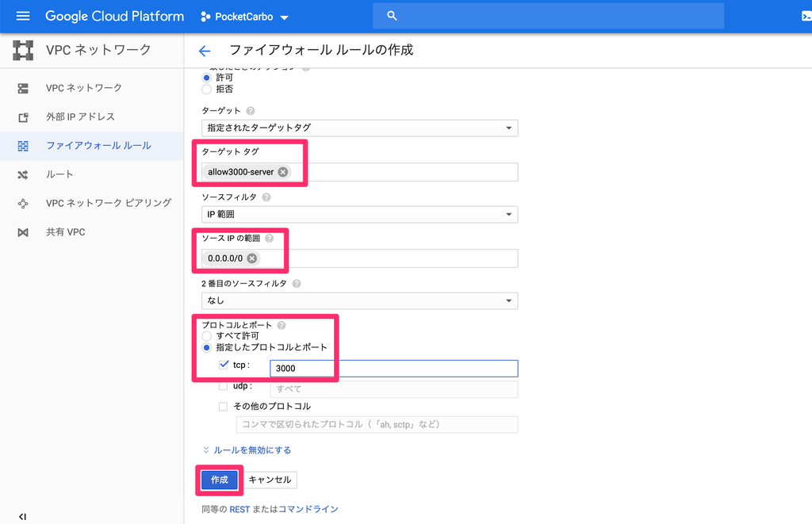Image resolution: width=812 pixels, height=524 pixels.
Task: Select the 許可 radio button
Action: pyautogui.click(x=207, y=78)
